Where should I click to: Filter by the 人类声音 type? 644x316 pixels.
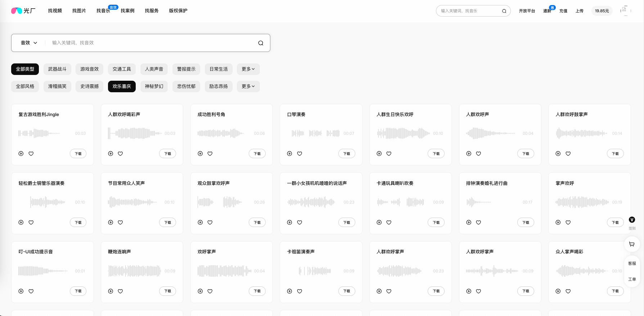(154, 69)
